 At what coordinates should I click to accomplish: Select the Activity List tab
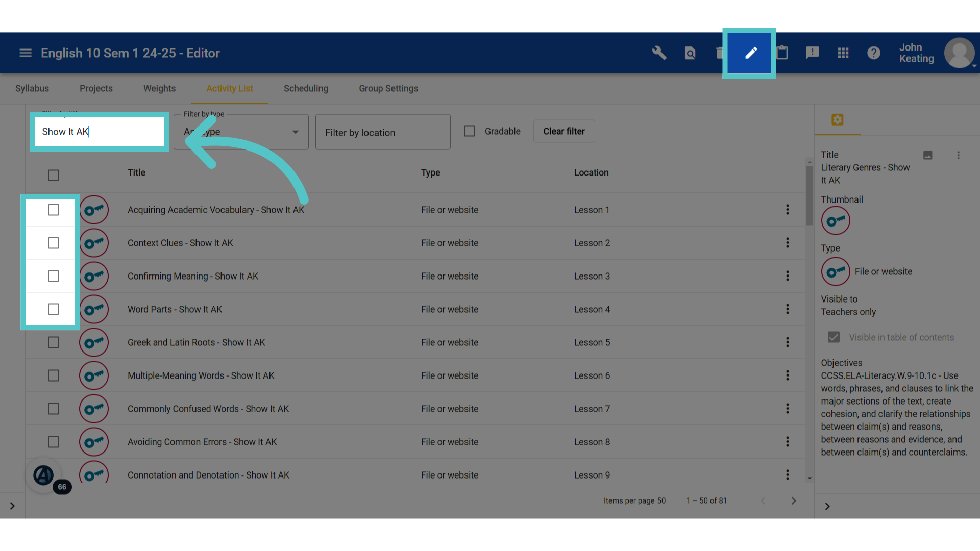click(230, 88)
